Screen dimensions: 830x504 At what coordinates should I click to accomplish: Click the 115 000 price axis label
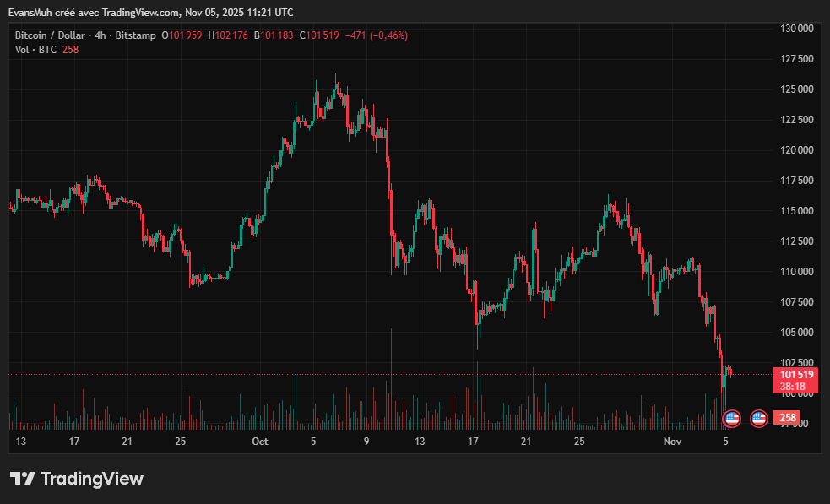[x=797, y=211]
